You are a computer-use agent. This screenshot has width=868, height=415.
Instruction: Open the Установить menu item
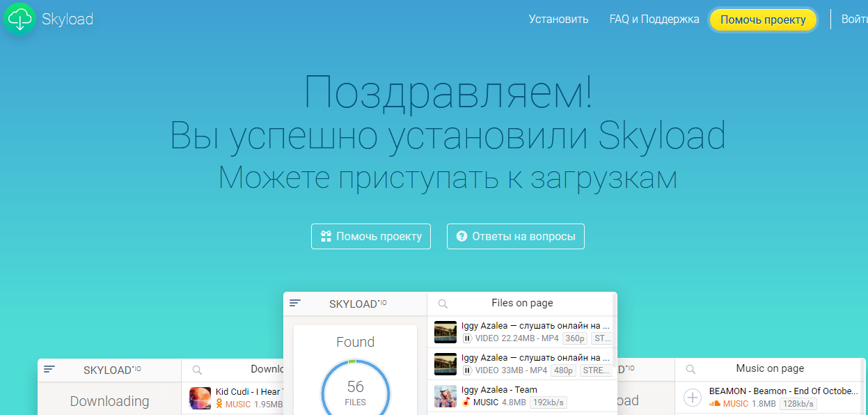coord(558,19)
